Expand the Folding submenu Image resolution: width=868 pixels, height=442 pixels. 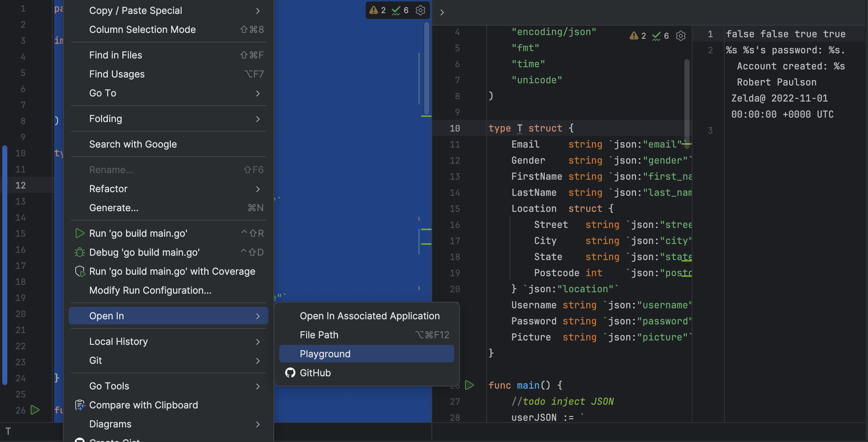106,118
